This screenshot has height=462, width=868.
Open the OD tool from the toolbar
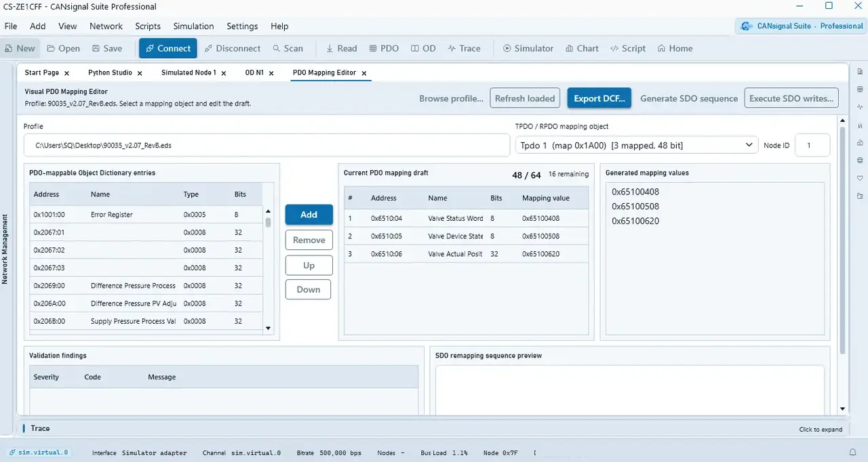coord(423,48)
